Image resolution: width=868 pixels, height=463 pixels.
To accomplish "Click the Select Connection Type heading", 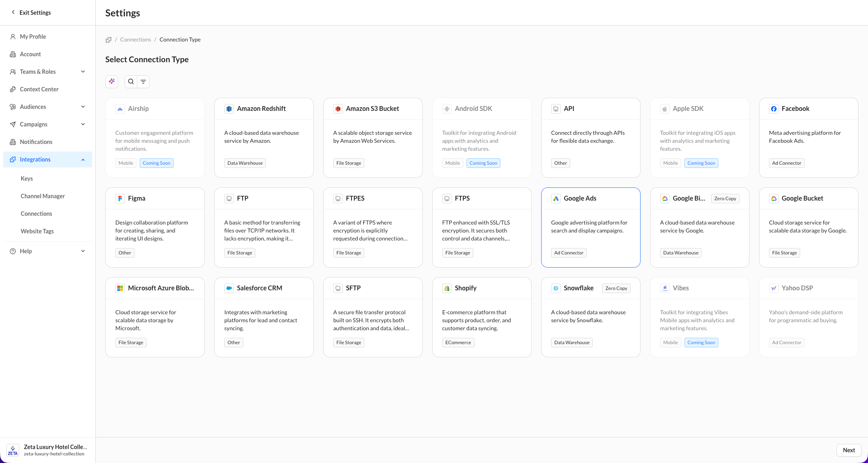I will pos(147,59).
